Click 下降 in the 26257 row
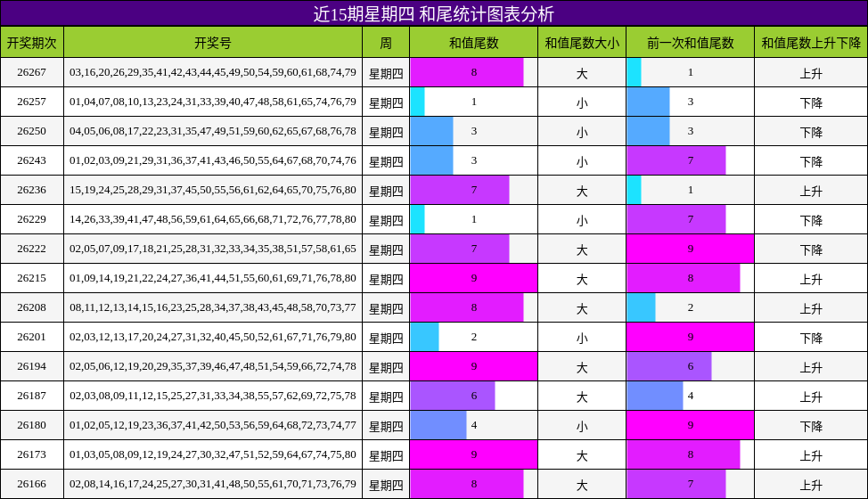The image size is (868, 499). click(x=811, y=102)
